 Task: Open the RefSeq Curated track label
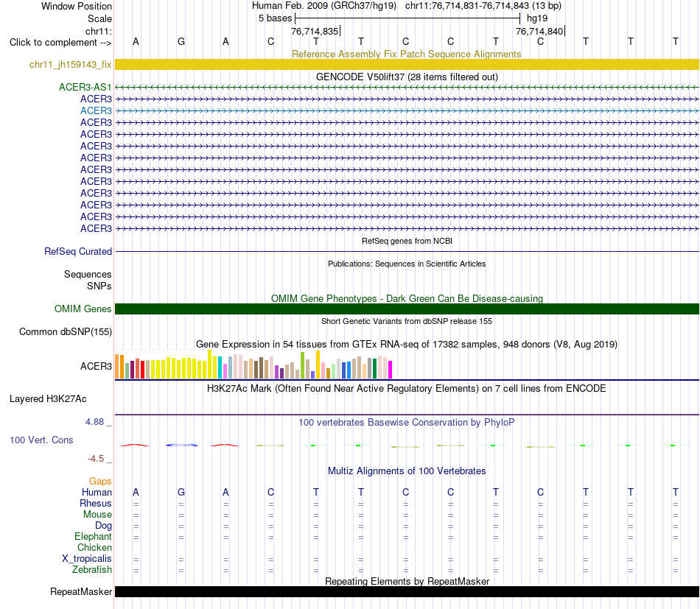[77, 251]
